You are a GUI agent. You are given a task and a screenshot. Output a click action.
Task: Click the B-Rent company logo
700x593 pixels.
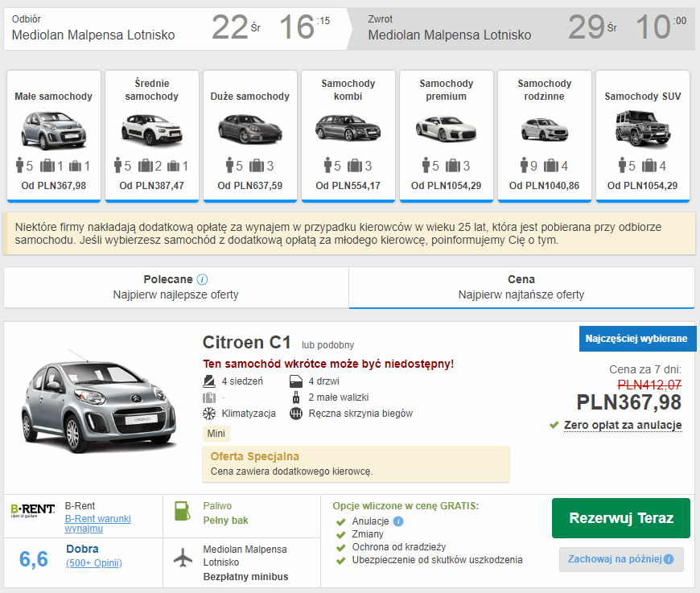33,510
